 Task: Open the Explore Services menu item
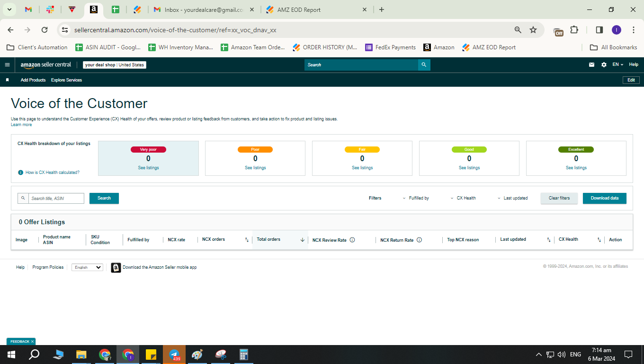(x=66, y=80)
